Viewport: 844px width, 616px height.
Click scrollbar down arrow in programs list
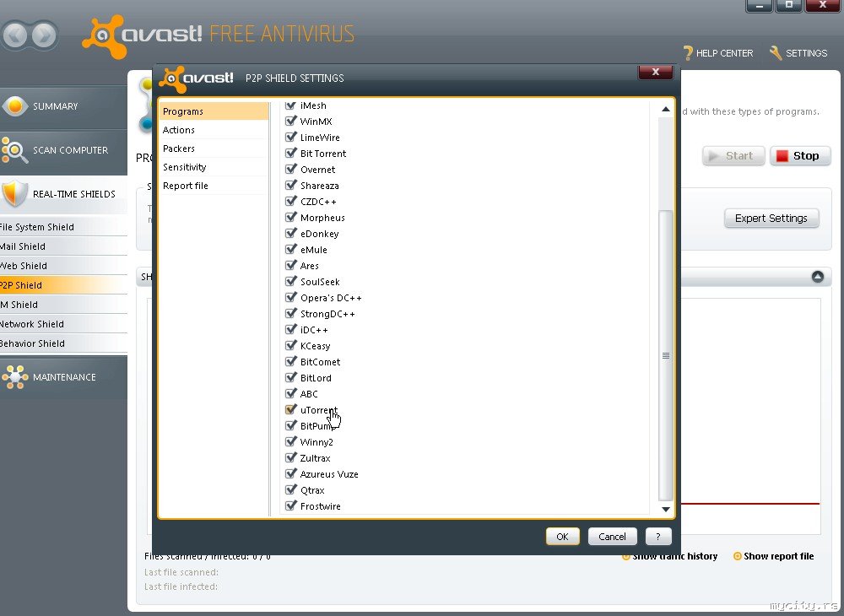click(666, 509)
